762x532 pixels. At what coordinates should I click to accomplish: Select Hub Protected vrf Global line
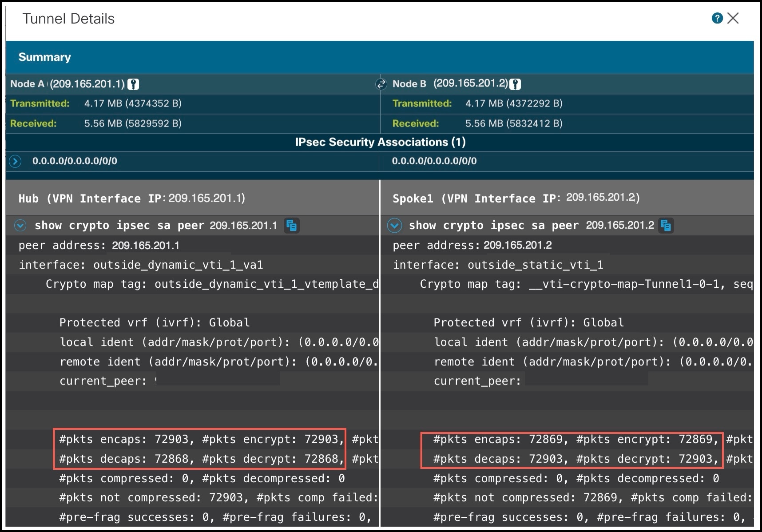[155, 323]
